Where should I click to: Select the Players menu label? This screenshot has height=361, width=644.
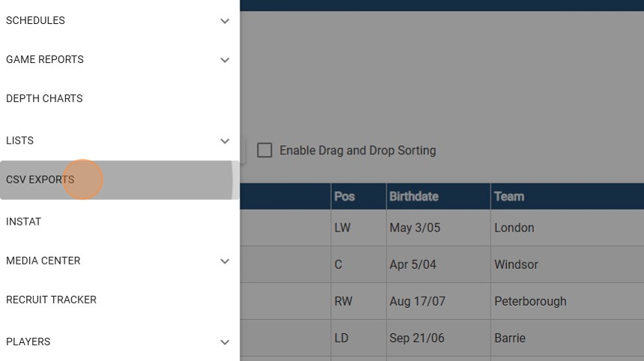point(28,342)
